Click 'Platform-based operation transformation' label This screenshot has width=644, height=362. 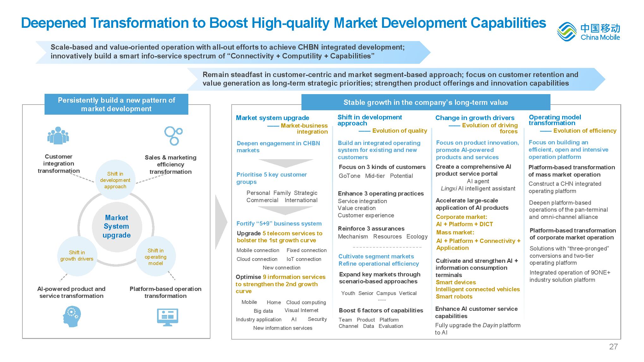pos(166,292)
